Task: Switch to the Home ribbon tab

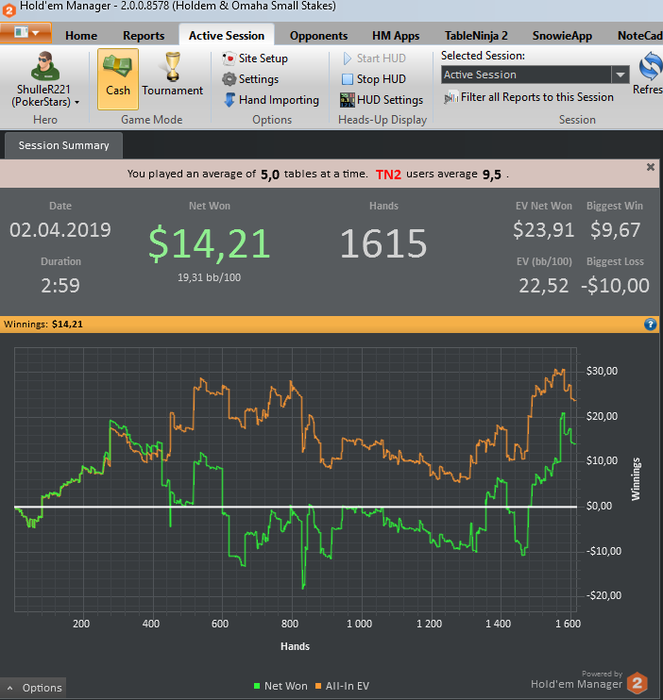Action: pos(81,36)
